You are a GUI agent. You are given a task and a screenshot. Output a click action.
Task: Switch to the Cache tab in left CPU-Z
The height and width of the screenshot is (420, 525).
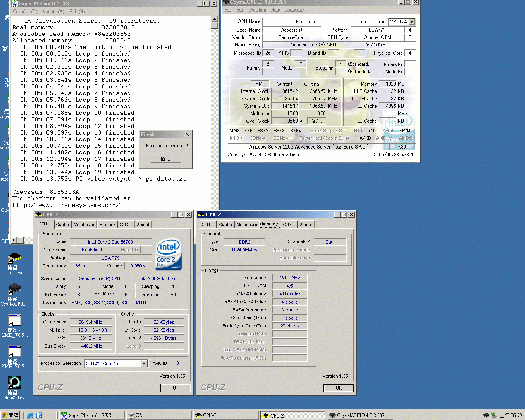click(63, 225)
